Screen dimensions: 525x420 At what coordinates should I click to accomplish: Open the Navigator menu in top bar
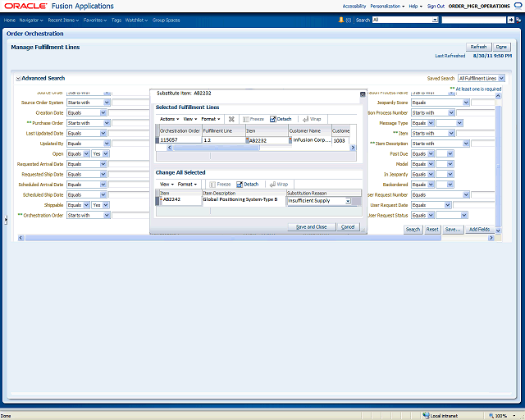point(31,19)
